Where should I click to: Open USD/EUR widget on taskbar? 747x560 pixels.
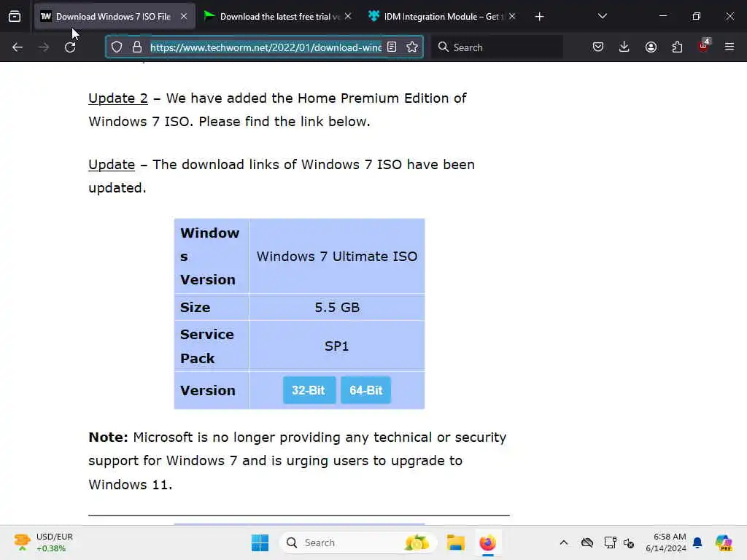point(43,542)
